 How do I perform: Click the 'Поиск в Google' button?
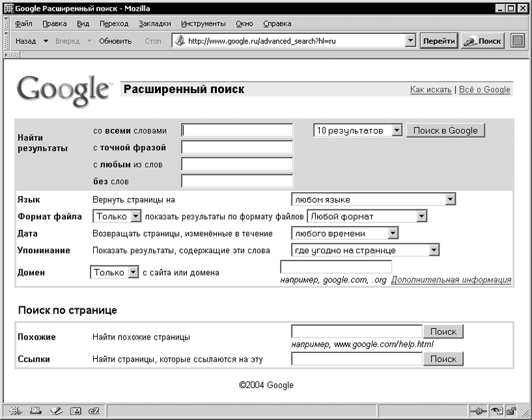tap(446, 130)
